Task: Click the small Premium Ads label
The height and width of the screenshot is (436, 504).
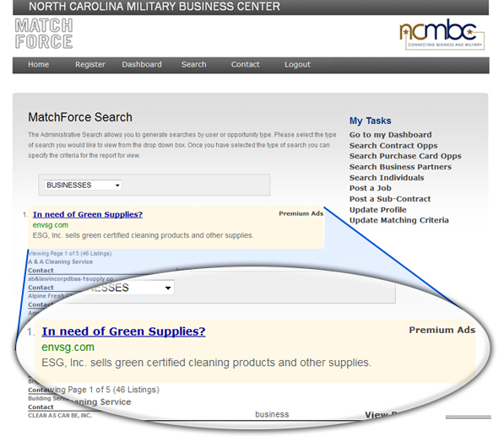Action: (301, 213)
